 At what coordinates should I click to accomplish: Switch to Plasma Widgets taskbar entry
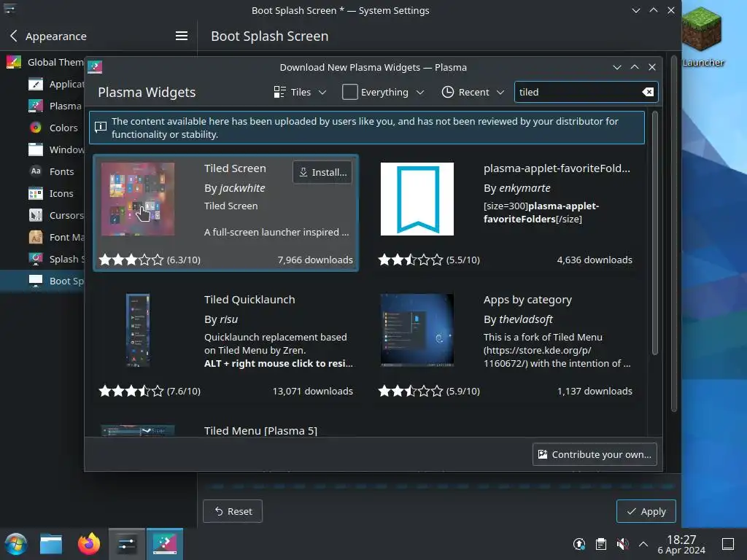tap(164, 544)
